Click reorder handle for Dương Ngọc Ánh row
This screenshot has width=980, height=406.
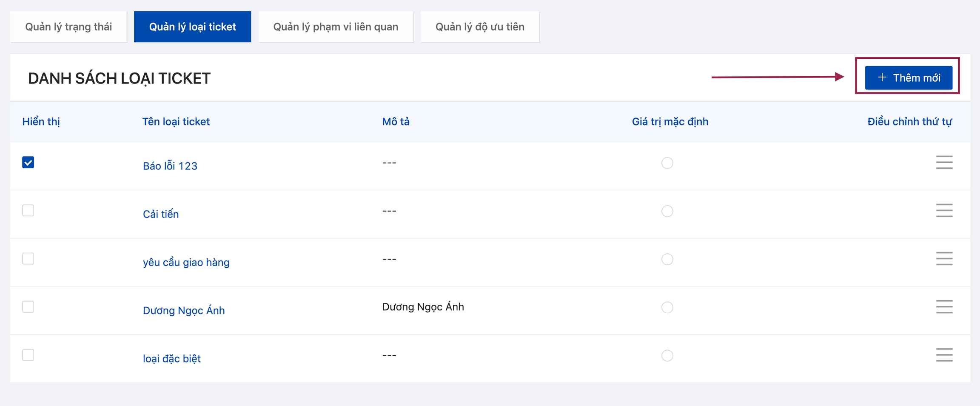pos(944,307)
